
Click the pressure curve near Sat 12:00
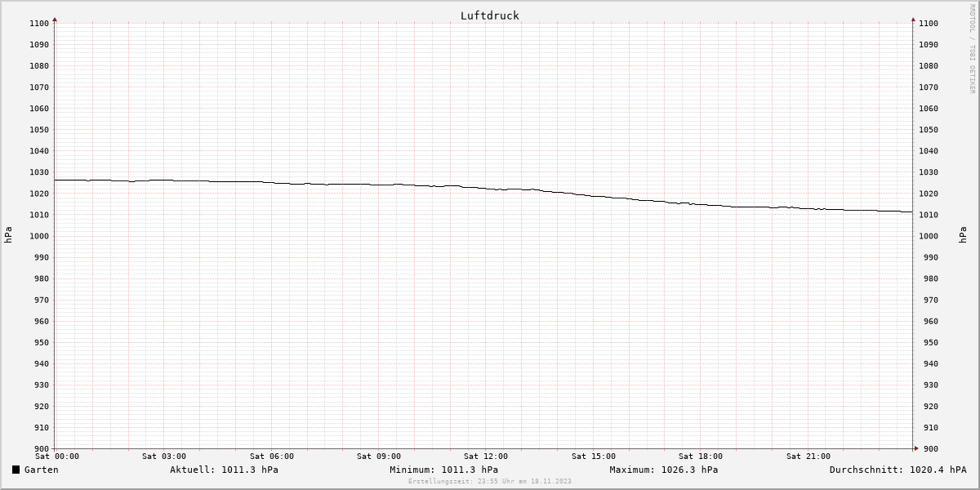pyautogui.click(x=484, y=189)
